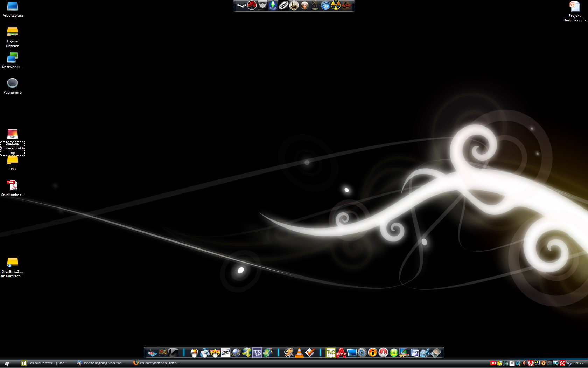Image resolution: width=588 pixels, height=368 pixels.
Task: Select the USB folder on desktop
Action: [13, 161]
